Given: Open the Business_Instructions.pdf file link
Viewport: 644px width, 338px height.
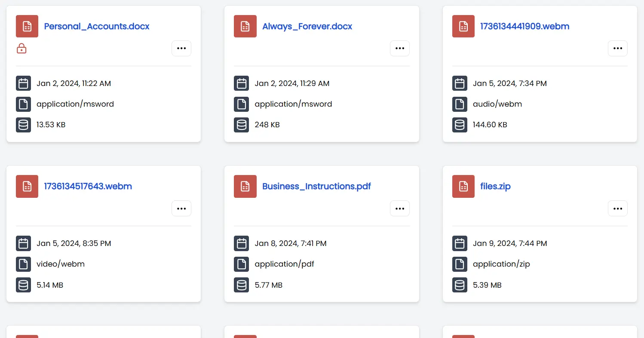Looking at the screenshot, I should pyautogui.click(x=316, y=186).
